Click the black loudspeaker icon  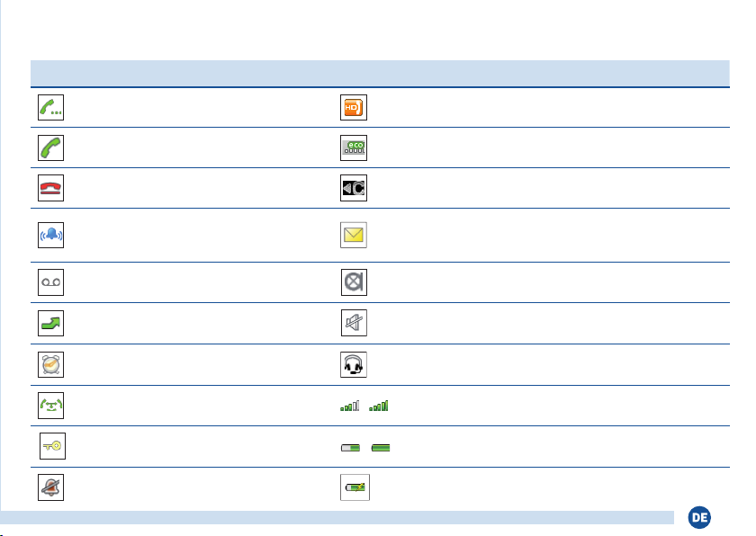(x=354, y=188)
